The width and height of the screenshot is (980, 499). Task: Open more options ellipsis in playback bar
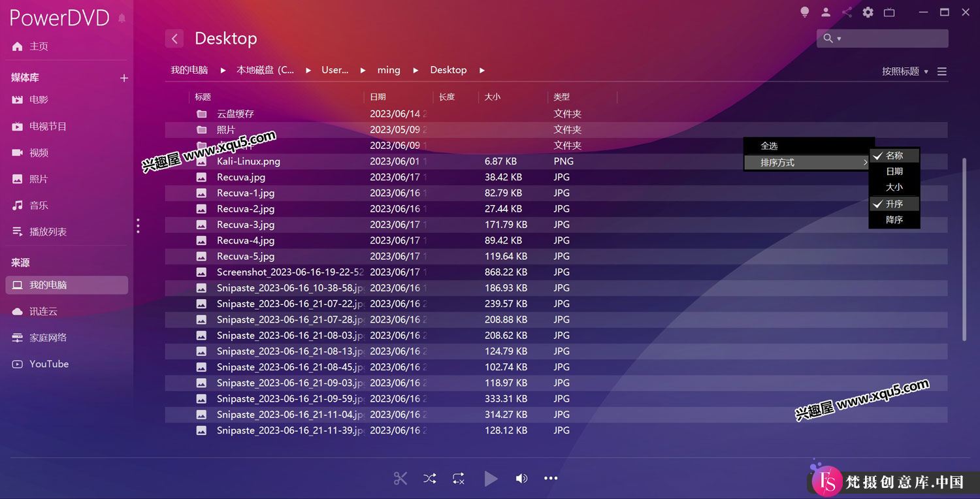click(551, 479)
